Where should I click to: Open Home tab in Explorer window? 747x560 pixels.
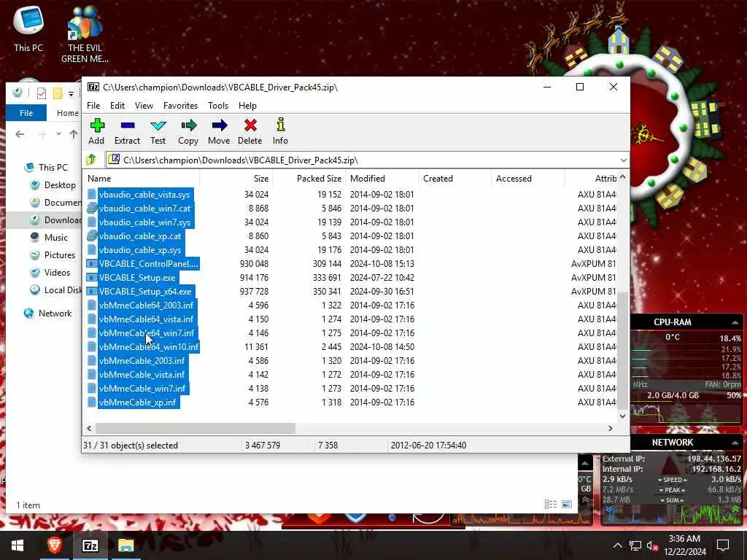[68, 113]
